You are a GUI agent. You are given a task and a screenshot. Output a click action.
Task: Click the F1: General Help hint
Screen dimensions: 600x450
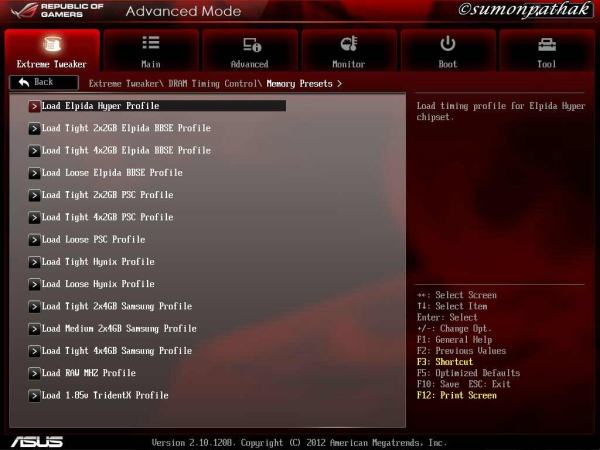point(455,340)
